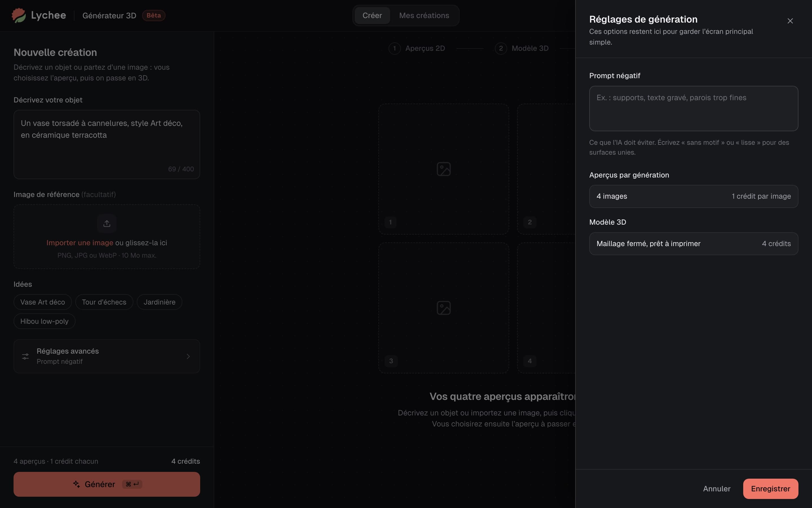812x508 pixels.
Task: Focus the Prompt négatif text area
Action: click(694, 109)
